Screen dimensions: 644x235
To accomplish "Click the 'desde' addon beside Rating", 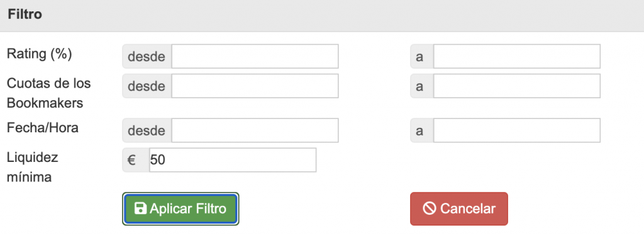I will pos(147,56).
